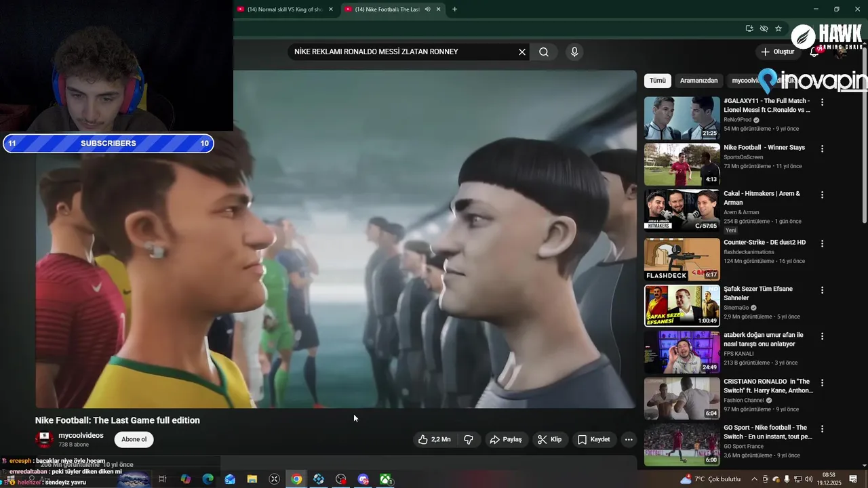This screenshot has height=488, width=868.
Task: Open Task View on the taskbar
Action: pos(163,479)
